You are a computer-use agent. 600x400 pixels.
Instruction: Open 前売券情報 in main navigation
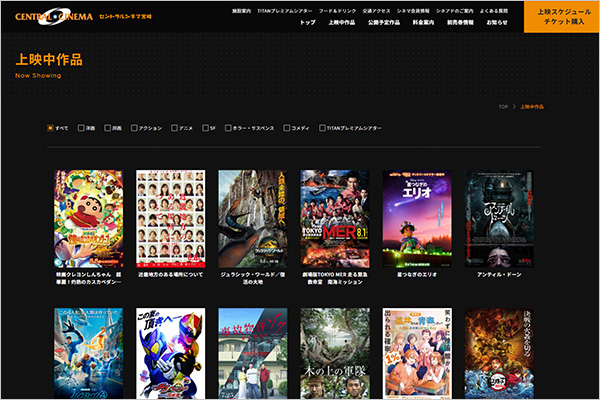click(x=460, y=23)
